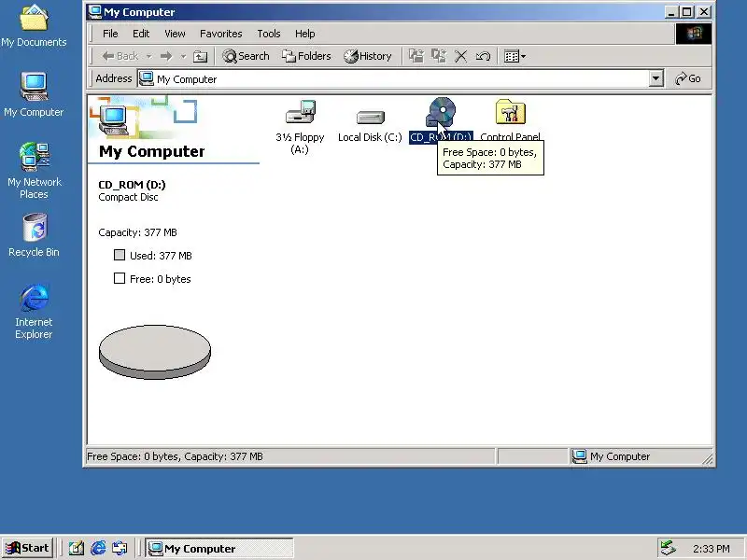
Task: Select the My Network Places desktop icon
Action: tap(35, 171)
